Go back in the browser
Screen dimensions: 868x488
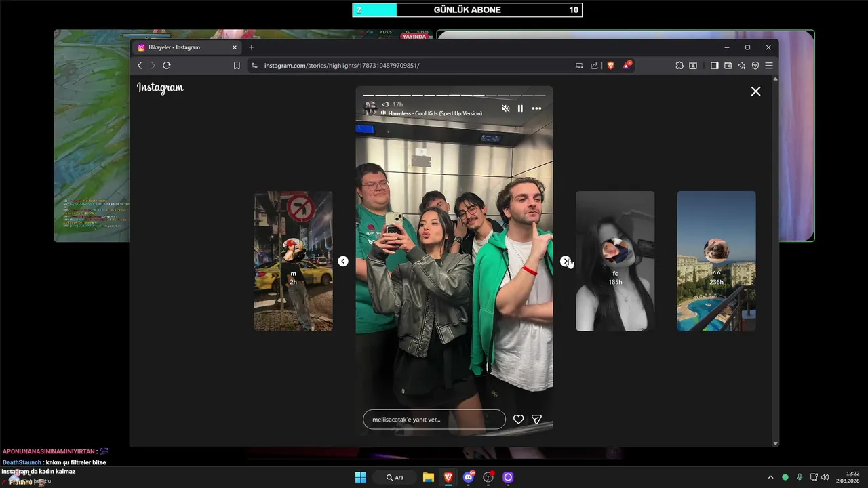point(140,66)
